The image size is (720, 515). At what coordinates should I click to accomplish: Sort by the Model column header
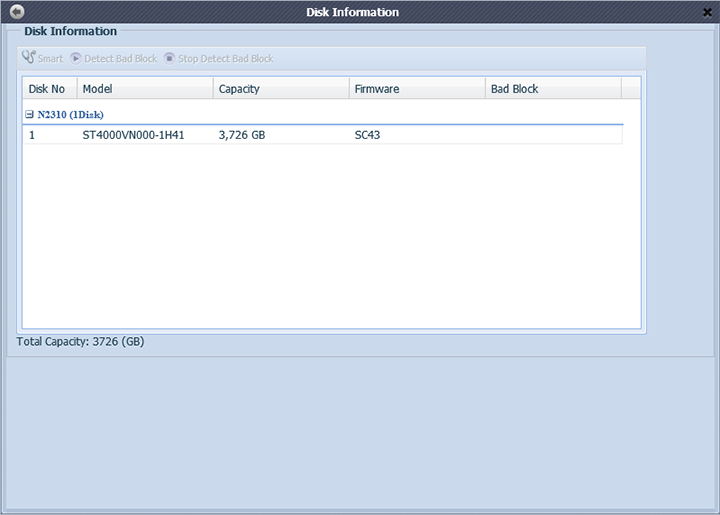(145, 89)
